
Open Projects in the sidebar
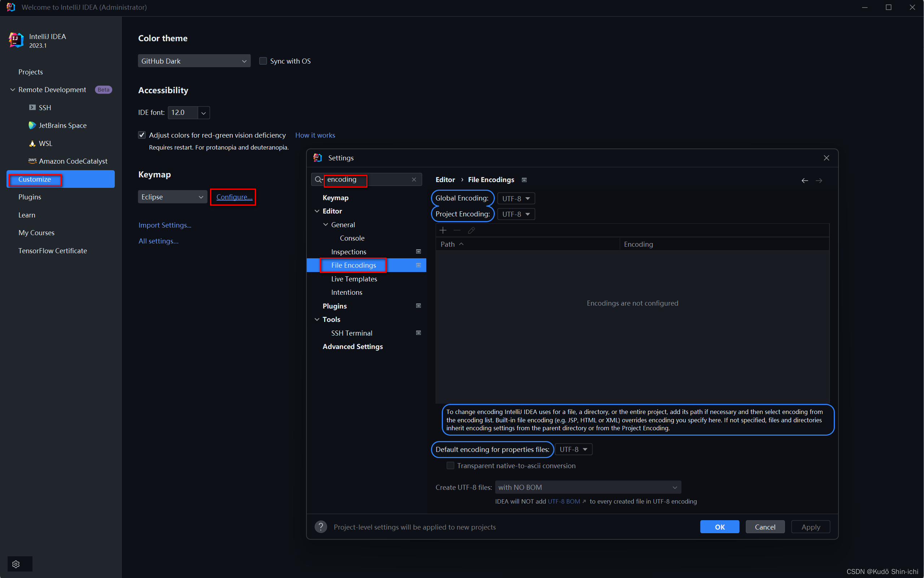(x=31, y=72)
